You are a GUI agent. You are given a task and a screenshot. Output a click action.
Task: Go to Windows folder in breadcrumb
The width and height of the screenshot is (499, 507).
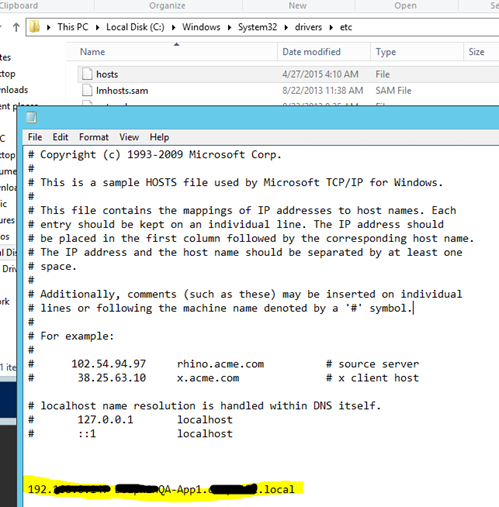click(201, 27)
